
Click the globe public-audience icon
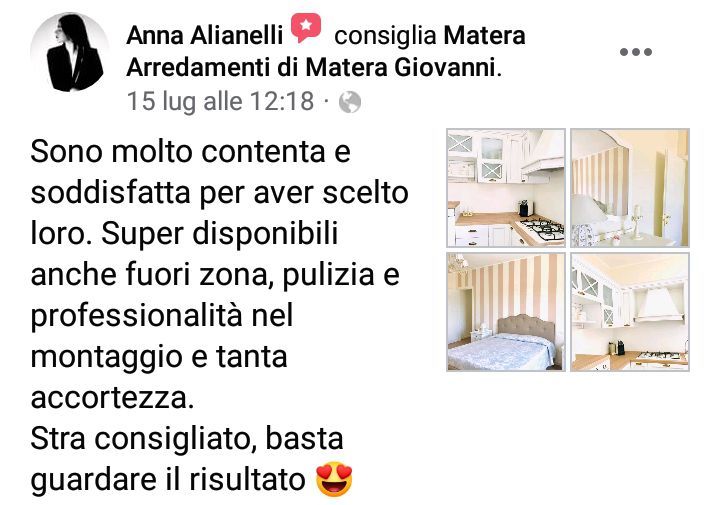pyautogui.click(x=350, y=102)
